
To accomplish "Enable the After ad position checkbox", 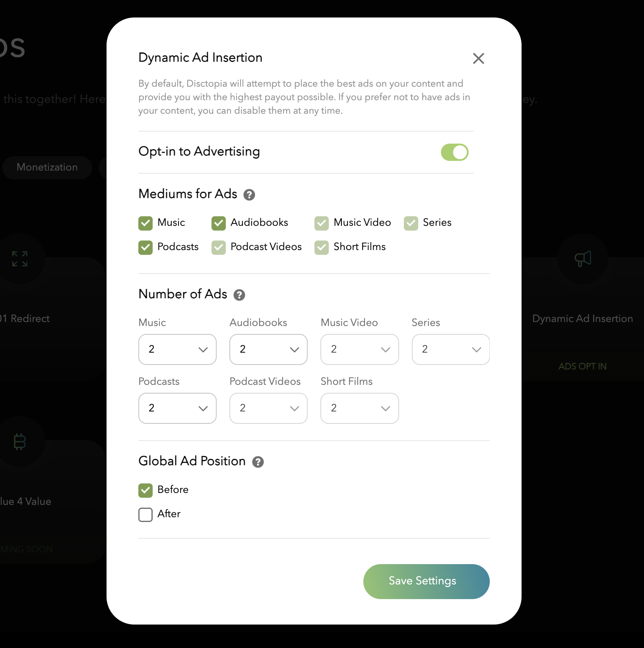I will coord(145,514).
